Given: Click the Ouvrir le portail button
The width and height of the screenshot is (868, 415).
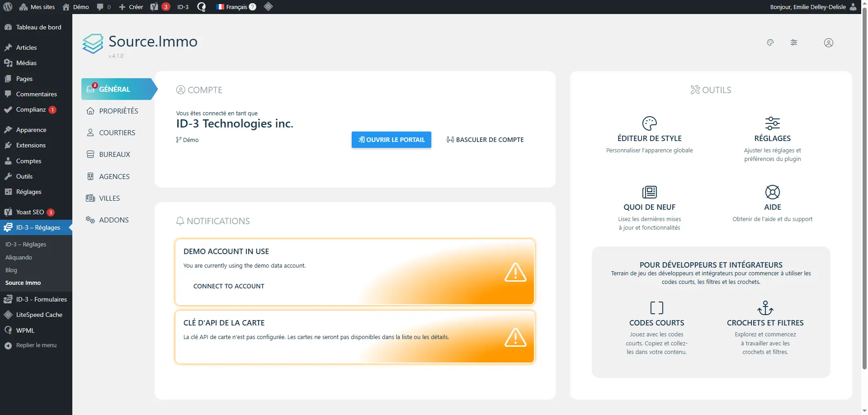Looking at the screenshot, I should point(392,140).
